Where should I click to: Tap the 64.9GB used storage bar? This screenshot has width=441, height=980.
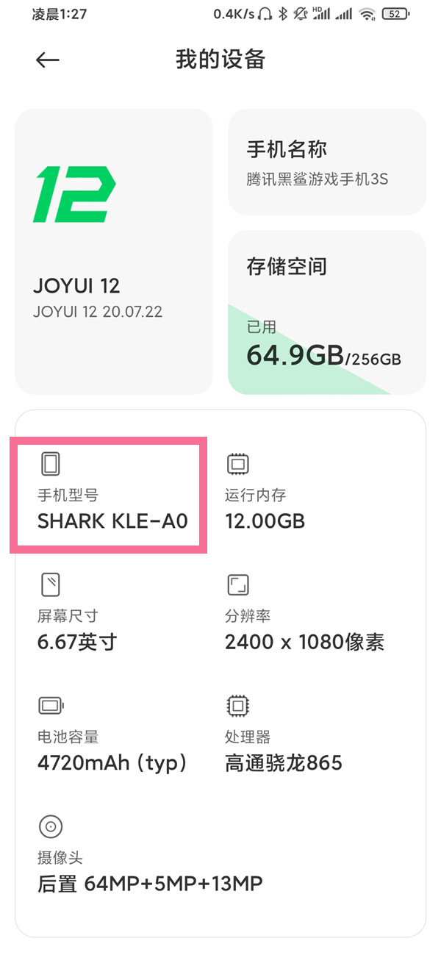[x=323, y=357]
